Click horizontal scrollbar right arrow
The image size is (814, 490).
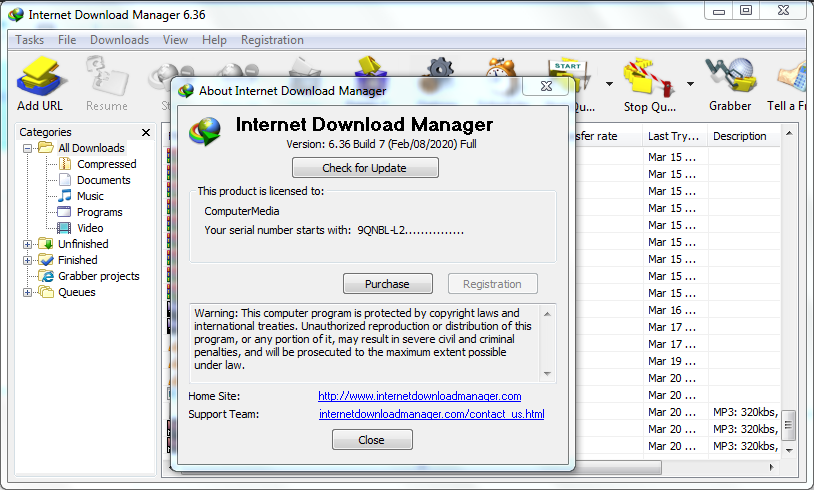pos(771,468)
